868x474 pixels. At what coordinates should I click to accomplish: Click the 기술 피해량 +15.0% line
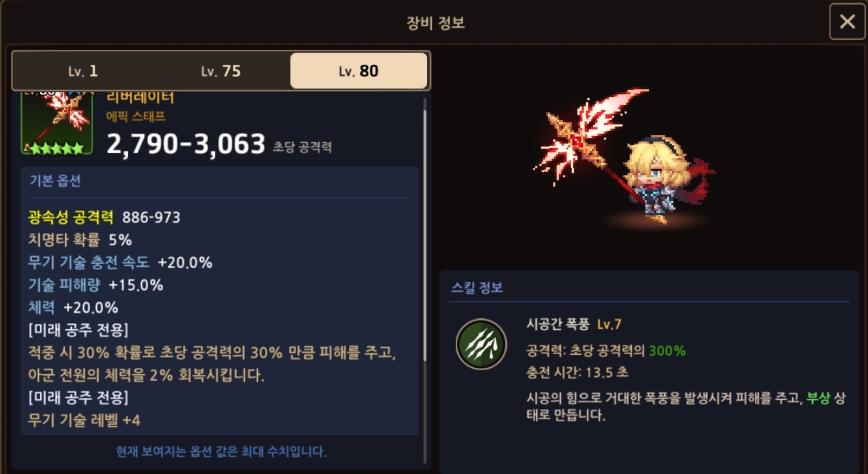click(x=96, y=285)
